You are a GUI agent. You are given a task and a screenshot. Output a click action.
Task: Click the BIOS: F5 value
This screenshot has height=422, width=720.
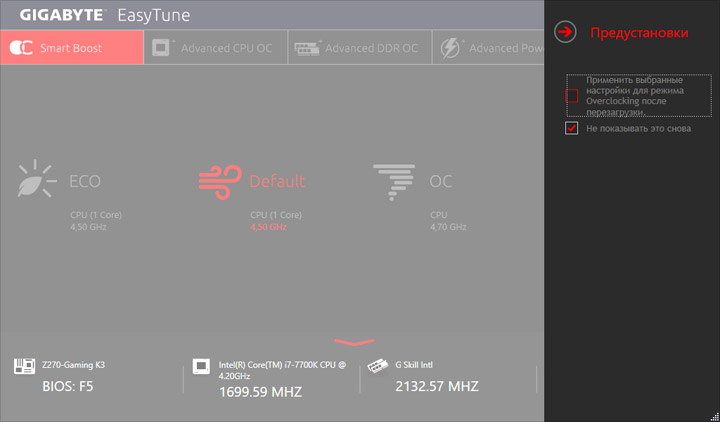click(68, 386)
